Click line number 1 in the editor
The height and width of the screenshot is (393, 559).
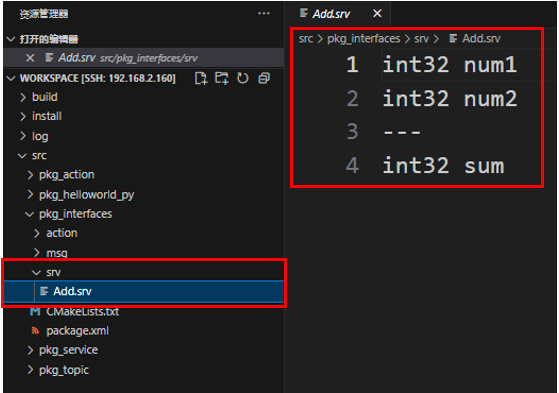pyautogui.click(x=352, y=65)
